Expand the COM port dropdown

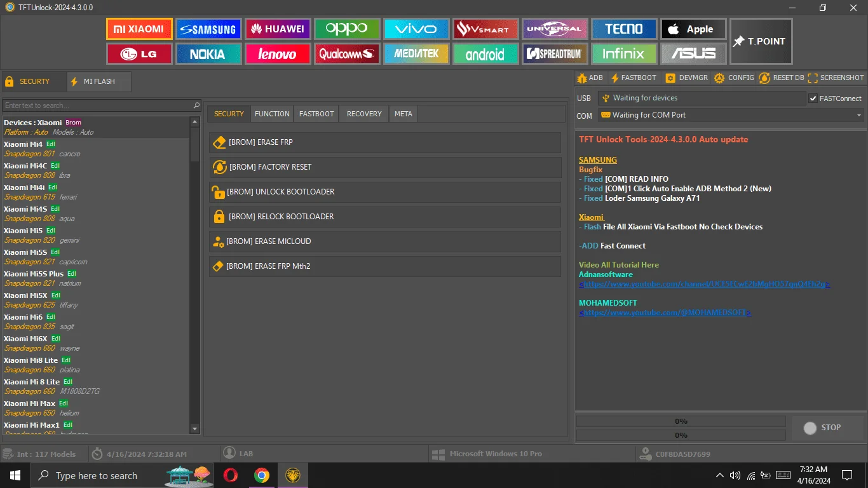(859, 116)
